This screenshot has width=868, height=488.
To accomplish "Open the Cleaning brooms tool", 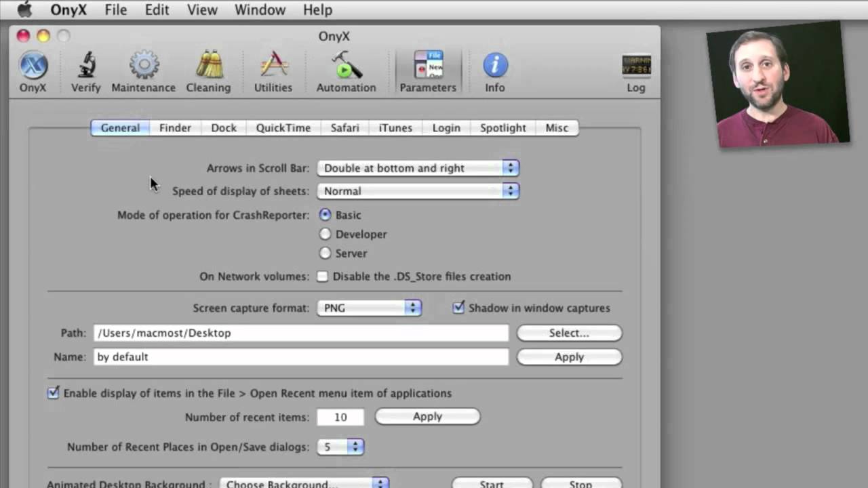I will pyautogui.click(x=208, y=72).
